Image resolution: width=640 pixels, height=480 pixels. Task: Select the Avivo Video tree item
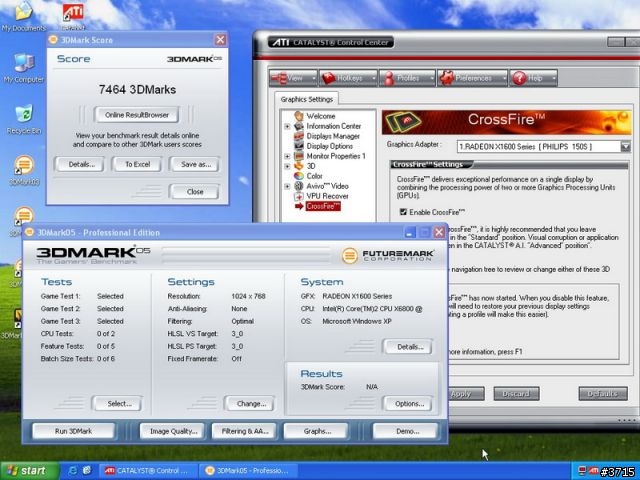(x=327, y=186)
